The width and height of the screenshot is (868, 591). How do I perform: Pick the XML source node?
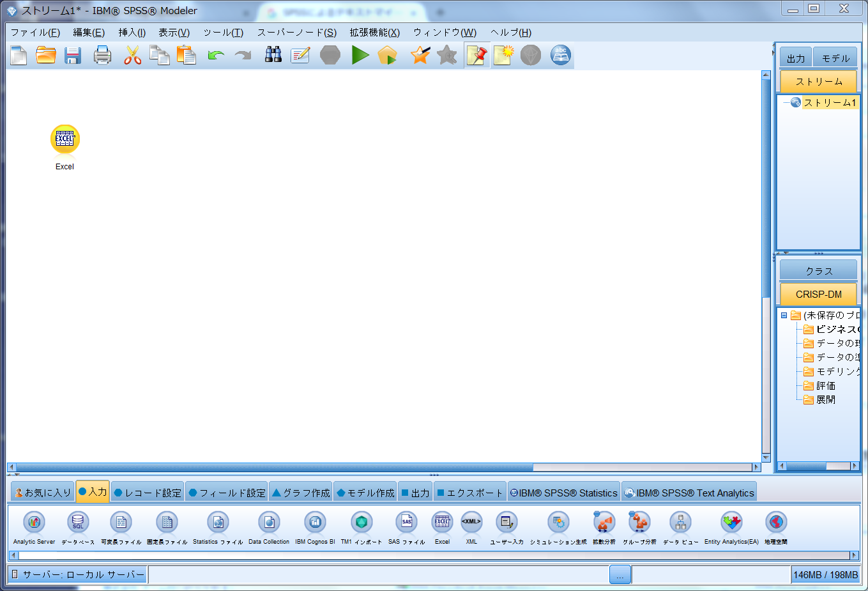coord(471,523)
